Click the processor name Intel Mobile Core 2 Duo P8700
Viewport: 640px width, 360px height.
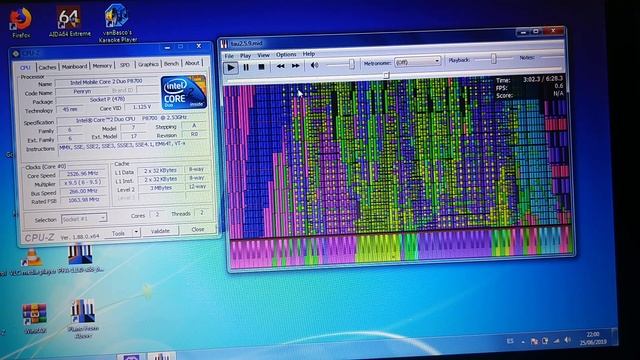(x=105, y=82)
